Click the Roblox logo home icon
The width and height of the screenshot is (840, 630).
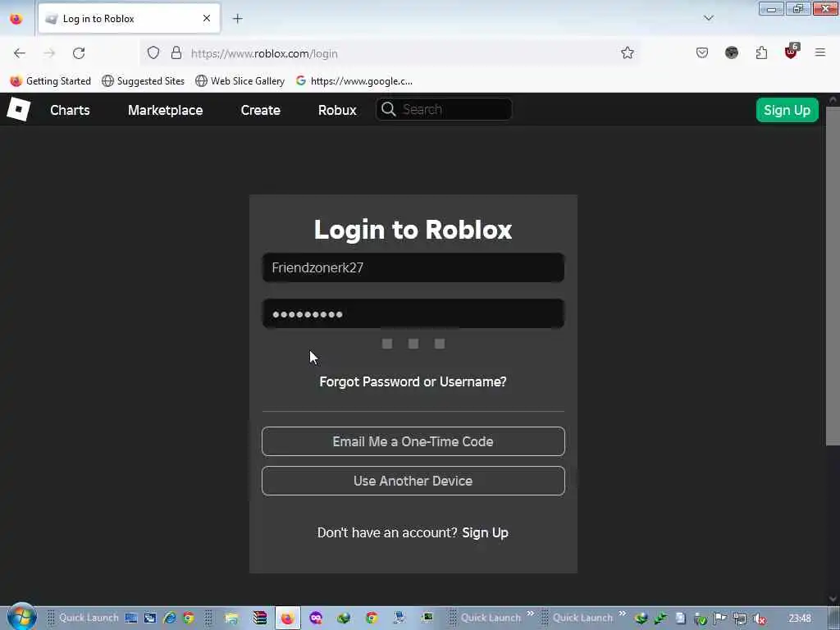tap(19, 110)
